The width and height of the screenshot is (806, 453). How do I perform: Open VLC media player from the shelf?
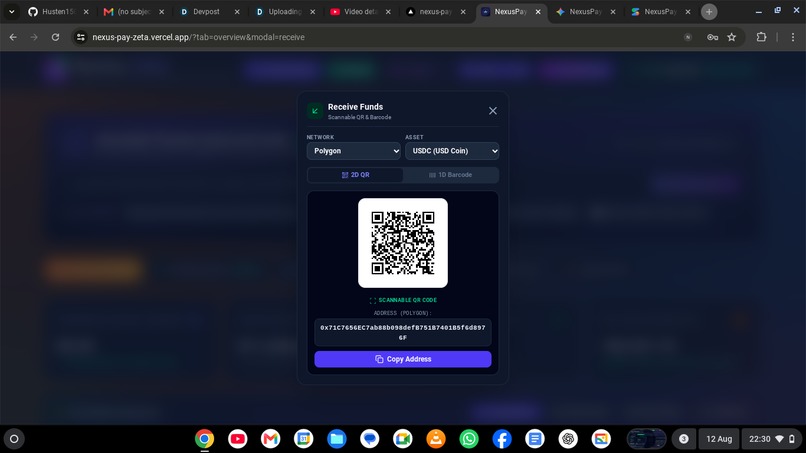click(436, 439)
